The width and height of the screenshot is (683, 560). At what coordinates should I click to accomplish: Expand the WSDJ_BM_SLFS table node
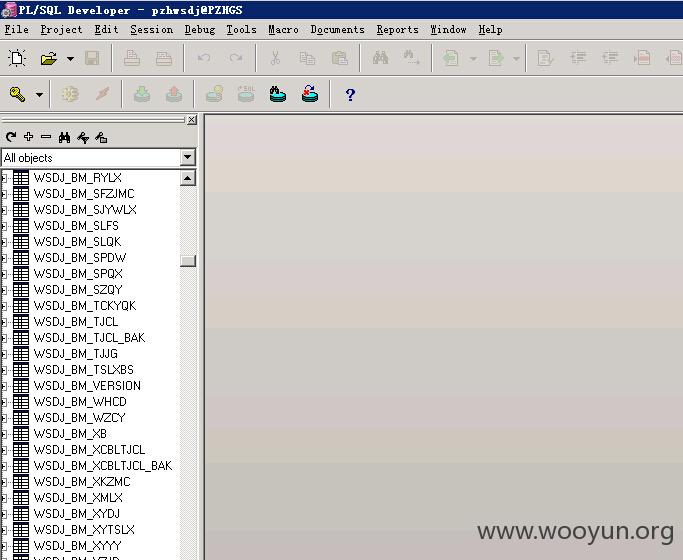point(4,226)
